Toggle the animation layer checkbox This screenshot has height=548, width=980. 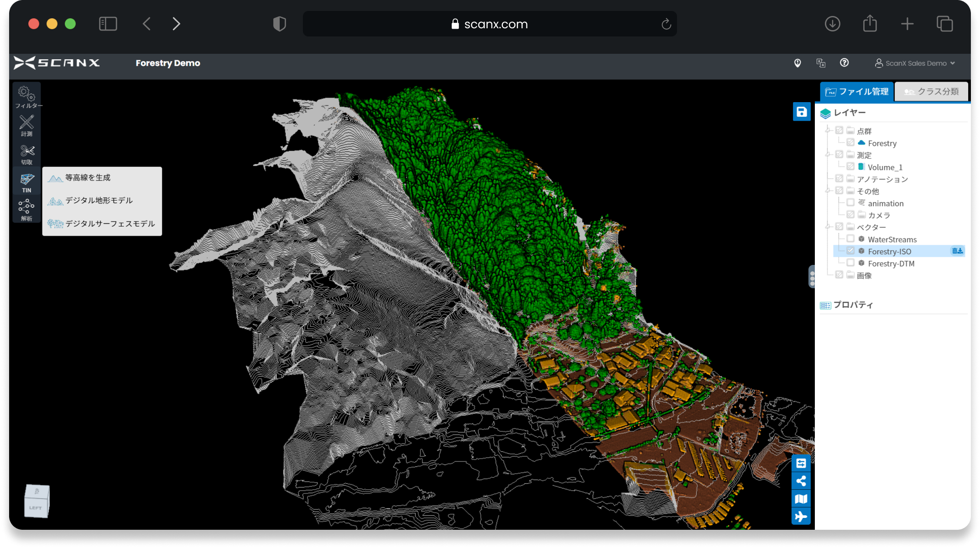850,203
